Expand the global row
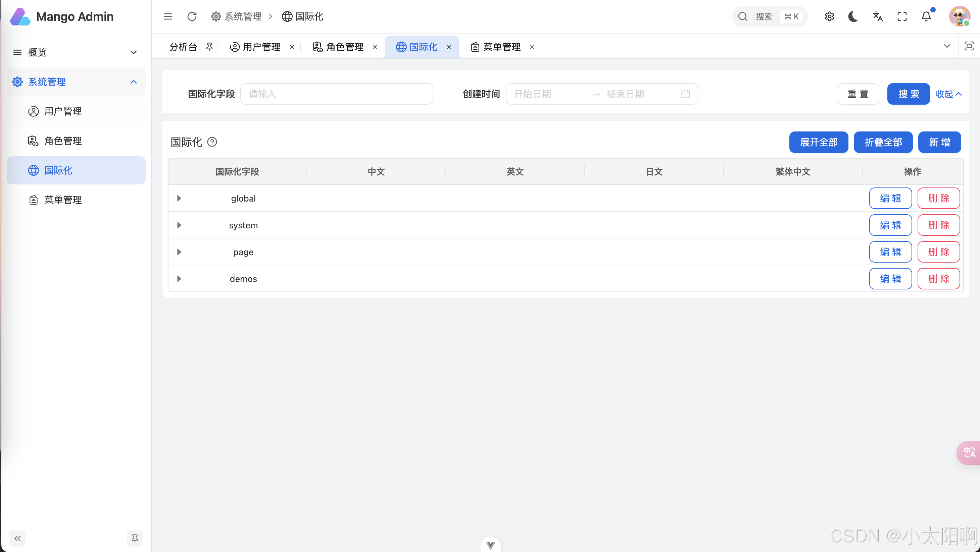 179,198
